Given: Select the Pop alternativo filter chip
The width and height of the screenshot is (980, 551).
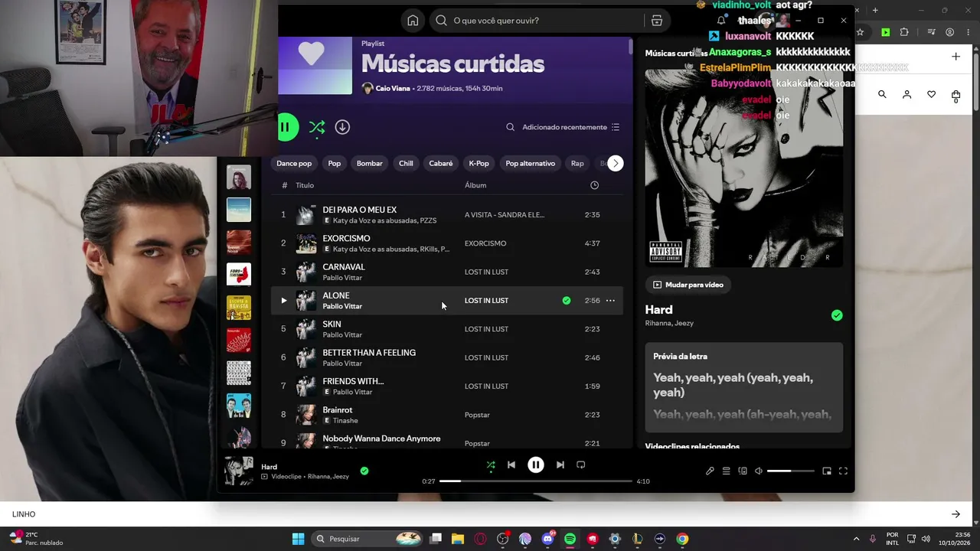Looking at the screenshot, I should click(x=531, y=163).
